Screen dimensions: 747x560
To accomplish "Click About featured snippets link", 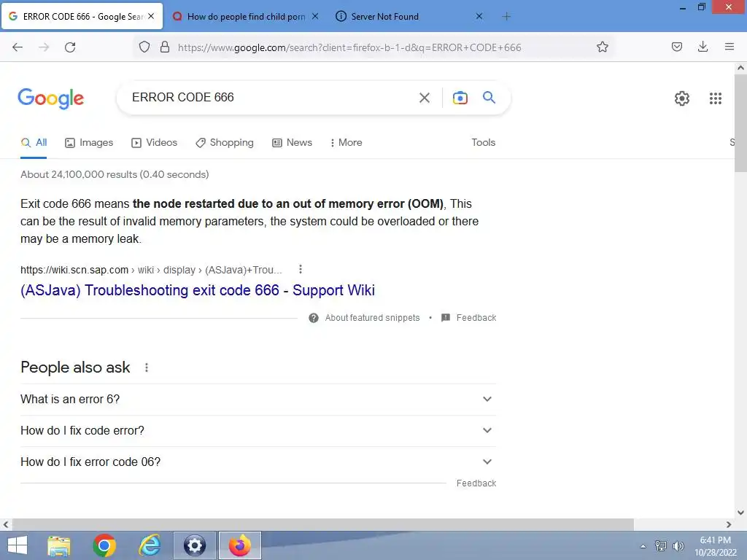I will pyautogui.click(x=372, y=318).
